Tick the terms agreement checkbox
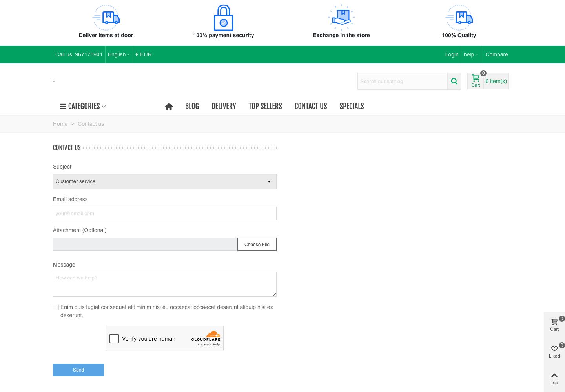The image size is (565, 392). pos(56,307)
